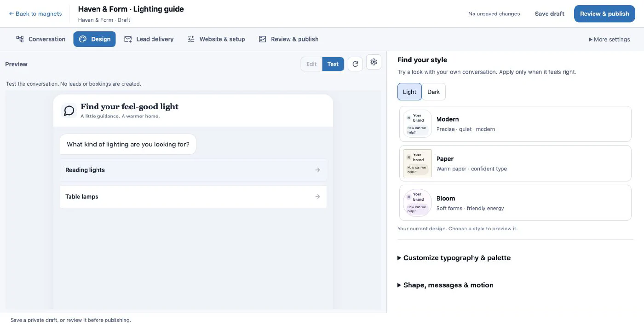Click the Review & publish tab's checklist icon
The height and width of the screenshot is (327, 644).
click(x=263, y=39)
